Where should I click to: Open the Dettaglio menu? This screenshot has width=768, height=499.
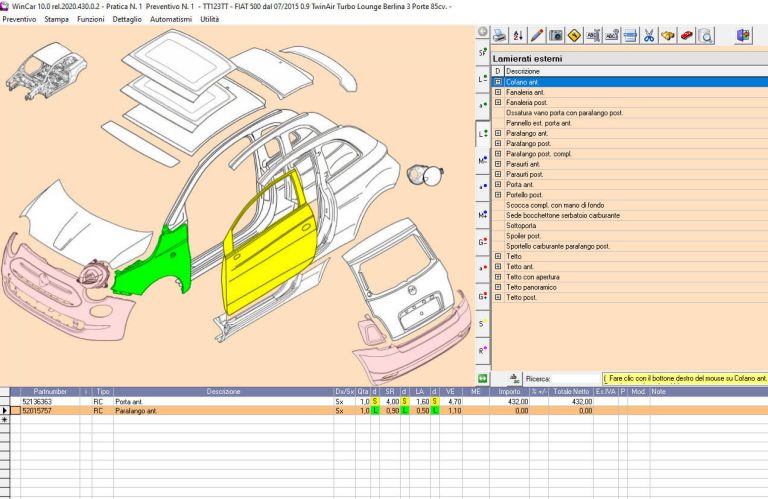coord(127,19)
